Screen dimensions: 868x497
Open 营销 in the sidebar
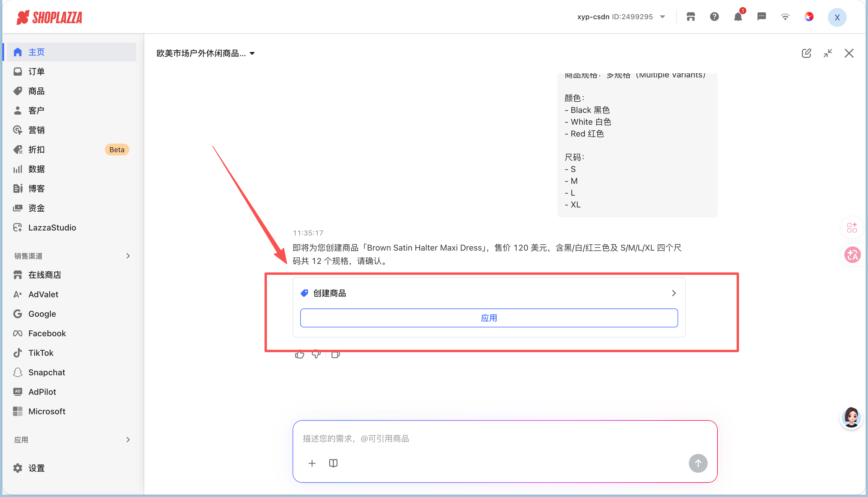pos(72,130)
